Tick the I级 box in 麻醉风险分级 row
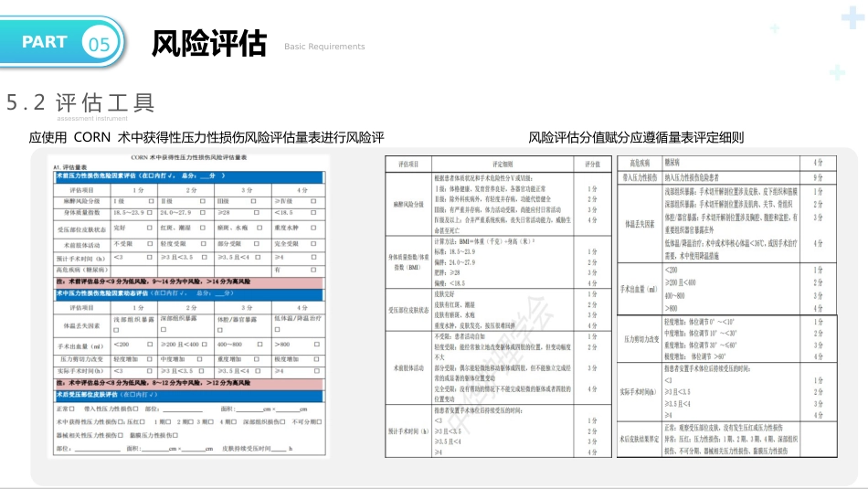 tap(150, 201)
